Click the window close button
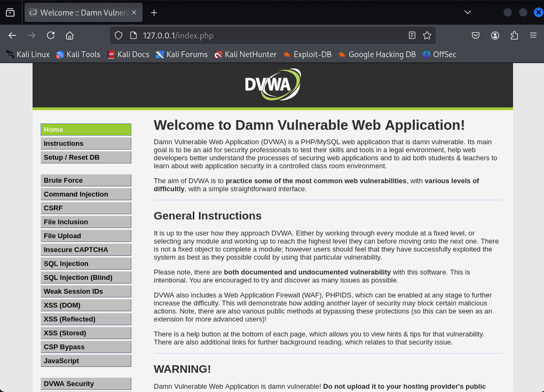This screenshot has width=544, height=392. pyautogui.click(x=538, y=12)
